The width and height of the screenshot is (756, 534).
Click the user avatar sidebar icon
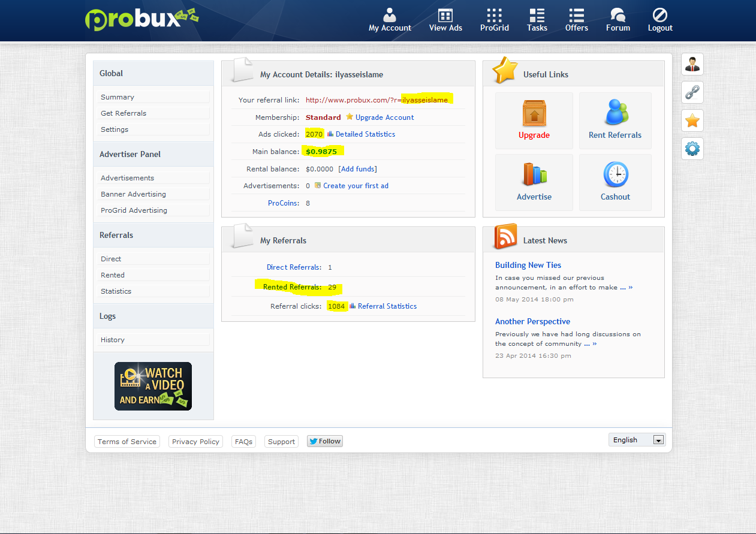692,64
